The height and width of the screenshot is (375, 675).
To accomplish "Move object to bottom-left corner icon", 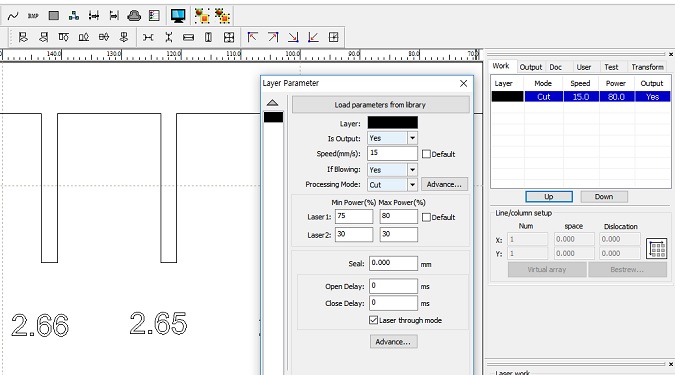I will [x=313, y=37].
